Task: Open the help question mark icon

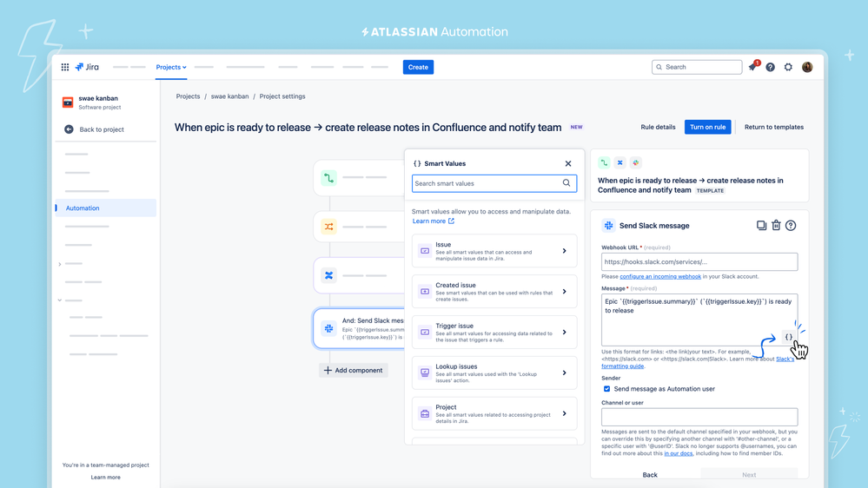Action: pos(770,67)
